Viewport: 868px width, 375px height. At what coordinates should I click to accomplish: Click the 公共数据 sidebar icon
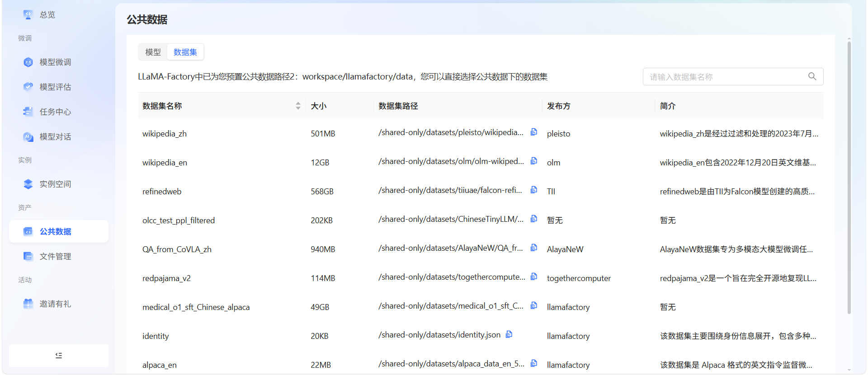point(28,231)
